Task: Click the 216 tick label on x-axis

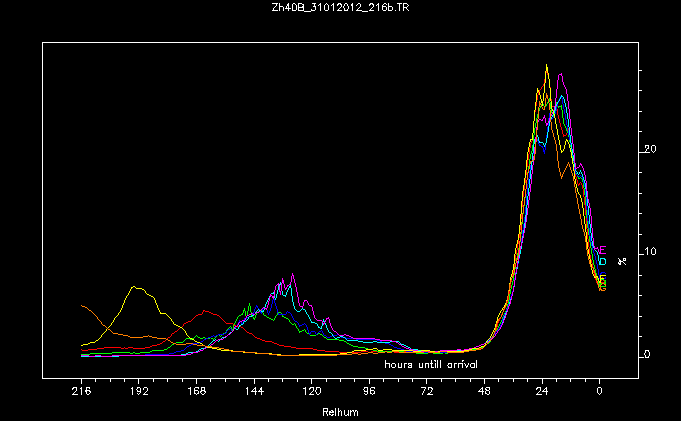Action: [x=82, y=393]
